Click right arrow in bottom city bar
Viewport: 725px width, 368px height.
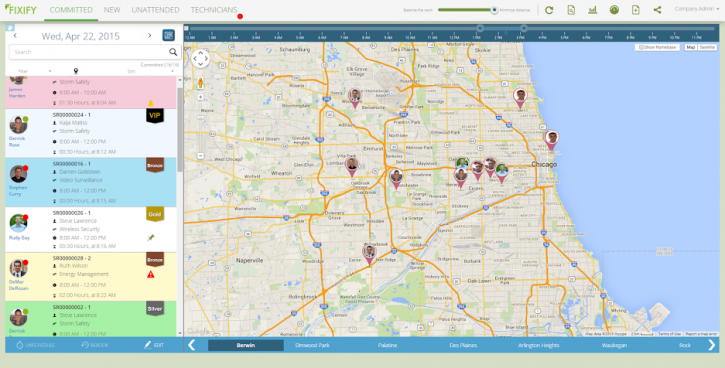tap(712, 345)
